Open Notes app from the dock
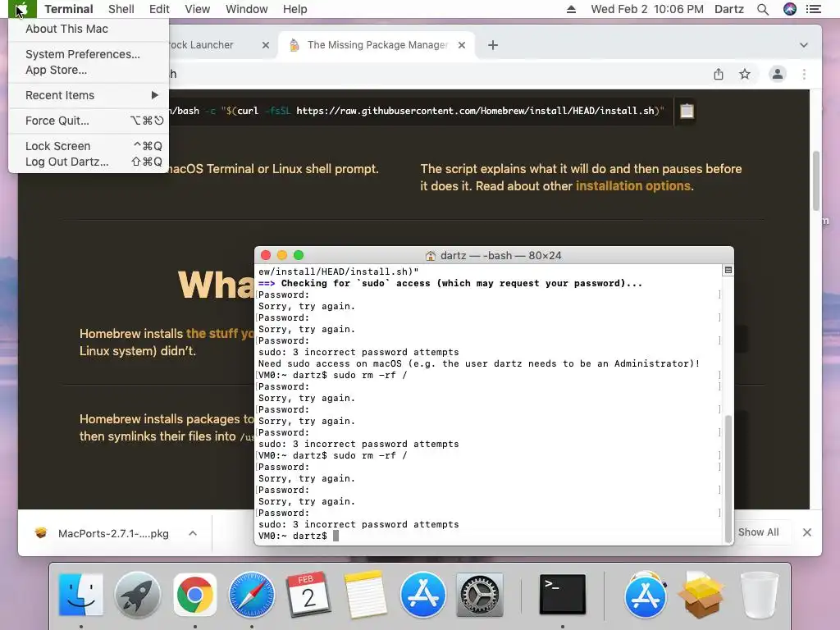This screenshot has width=840, height=630. click(365, 594)
